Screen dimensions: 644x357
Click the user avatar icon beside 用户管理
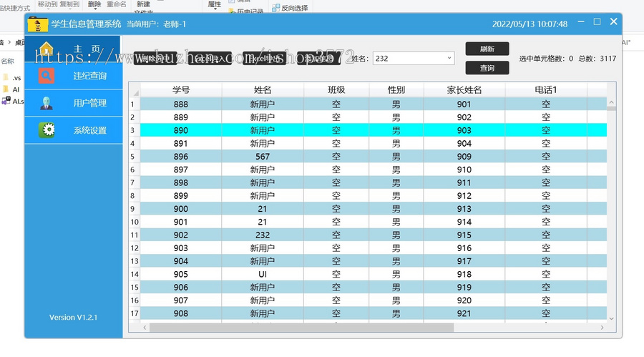[x=47, y=103]
